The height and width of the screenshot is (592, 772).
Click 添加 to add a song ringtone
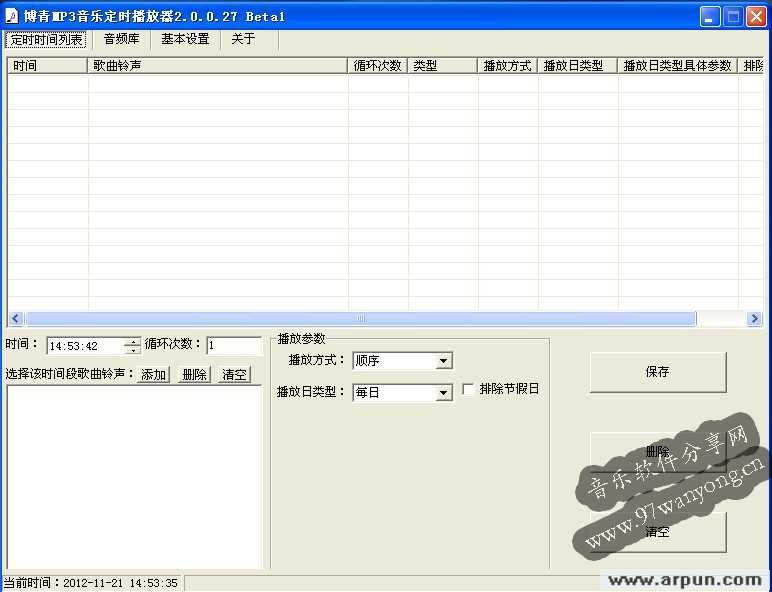(x=153, y=375)
